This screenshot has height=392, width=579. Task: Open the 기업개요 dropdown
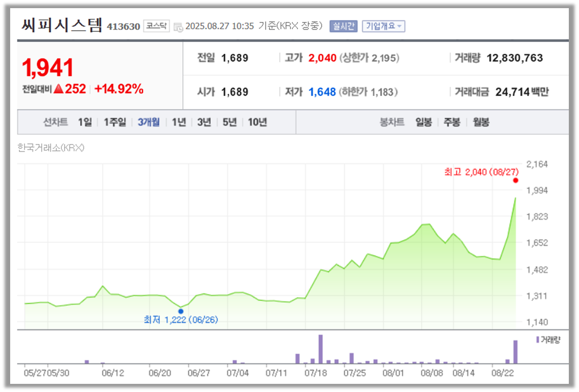click(x=383, y=26)
